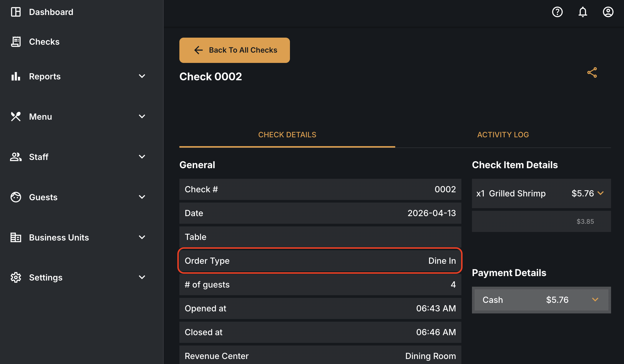The width and height of the screenshot is (624, 364).
Task: Click the General section heading
Action: [x=197, y=165]
